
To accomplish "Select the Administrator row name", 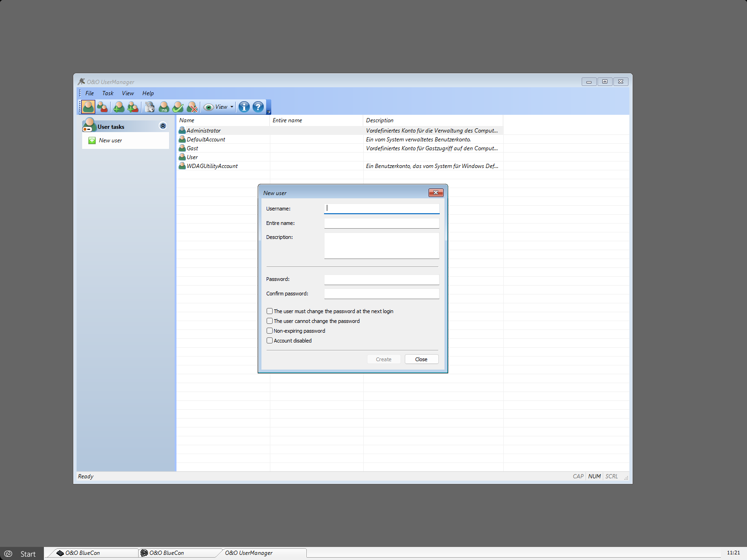I will (x=204, y=131).
